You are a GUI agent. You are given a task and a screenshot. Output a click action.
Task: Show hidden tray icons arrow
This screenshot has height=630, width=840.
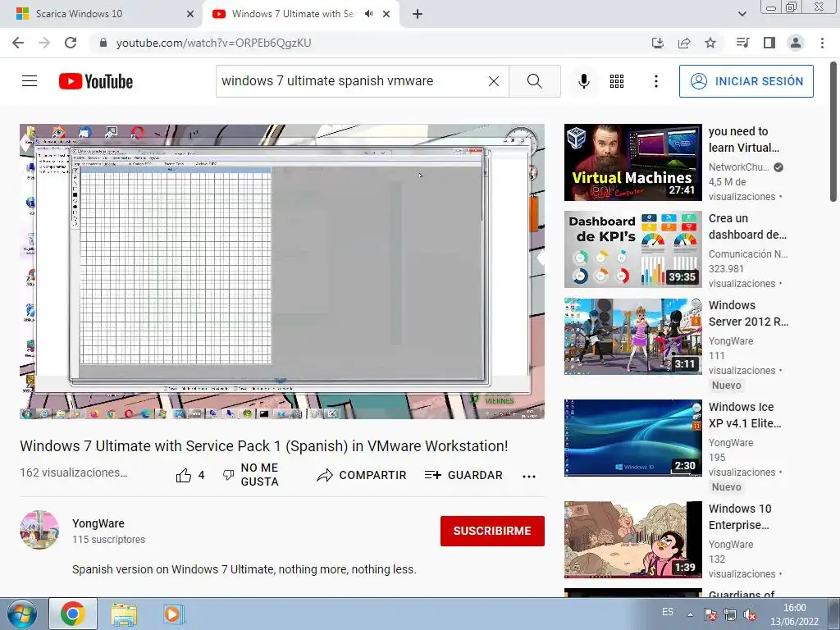(690, 614)
